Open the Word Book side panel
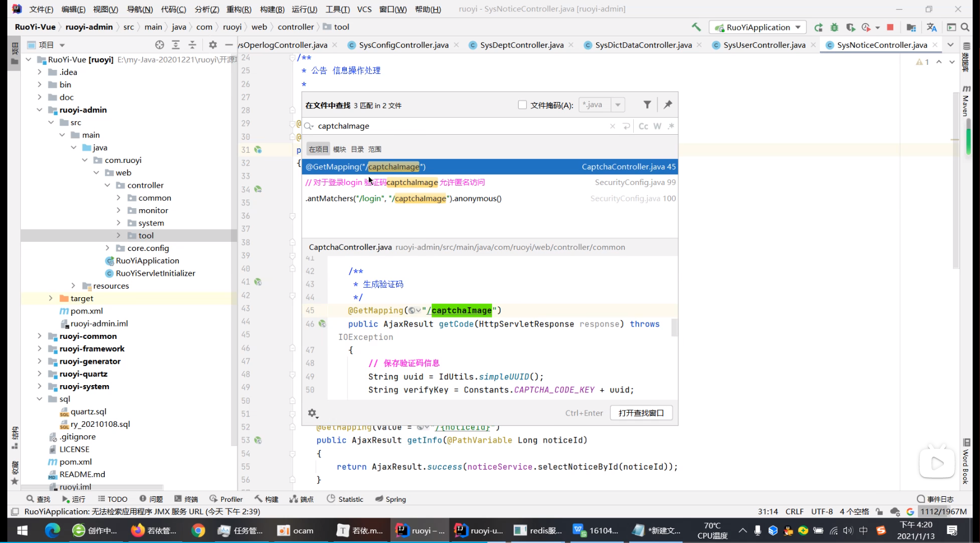Image resolution: width=980 pixels, height=543 pixels. pyautogui.click(x=966, y=461)
